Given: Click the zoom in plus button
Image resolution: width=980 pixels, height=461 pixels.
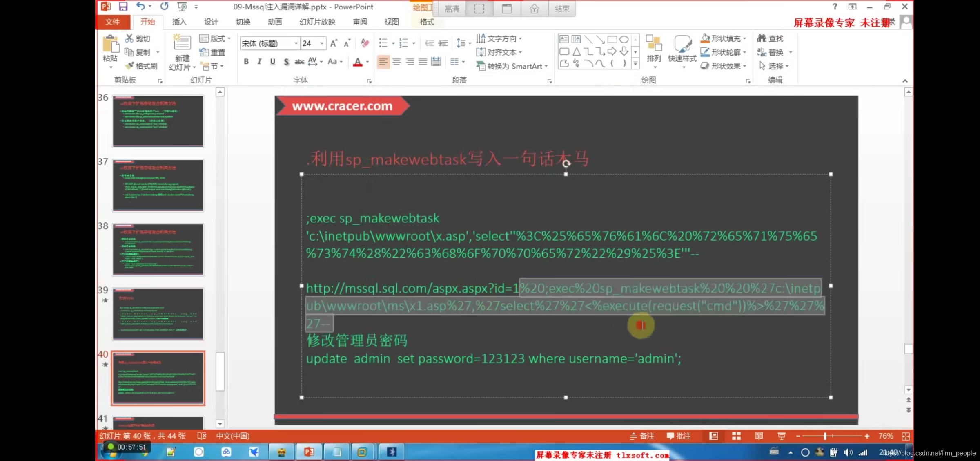Looking at the screenshot, I should click(867, 436).
